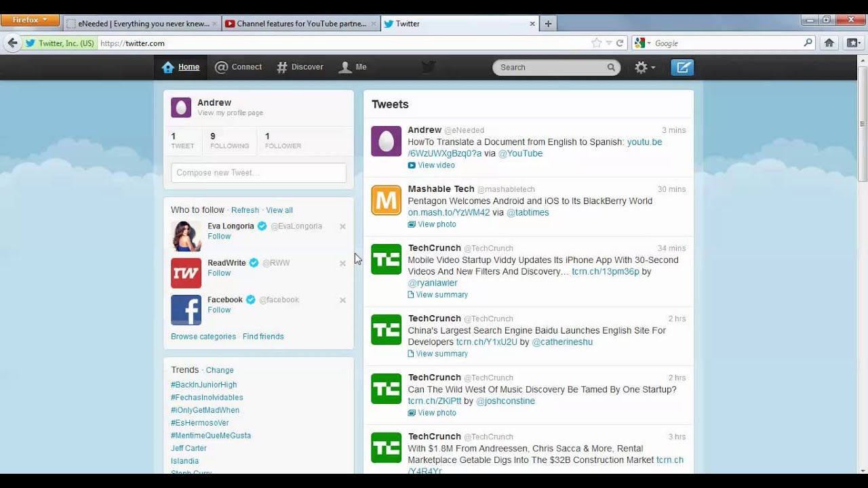
Task: Open #BackInJuniorHigh trend
Action: click(203, 385)
